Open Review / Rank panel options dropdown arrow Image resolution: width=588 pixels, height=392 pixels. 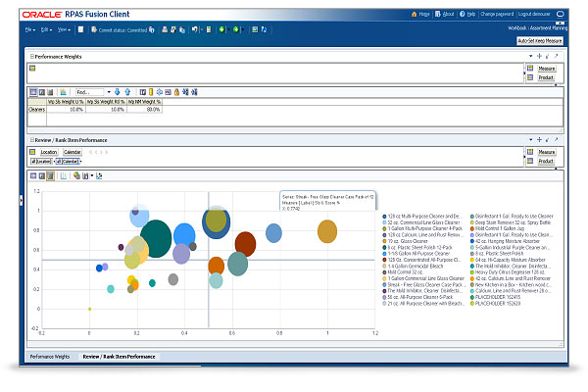[530, 139]
